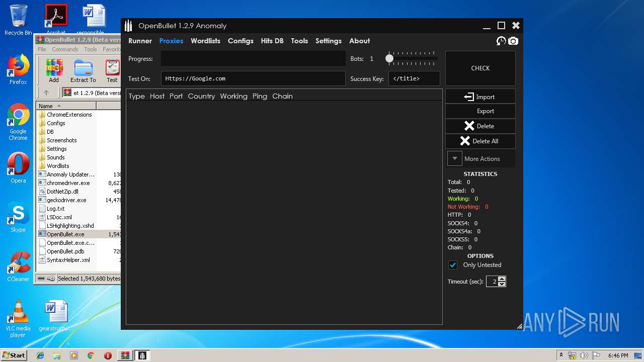Click the OpenBullet bullets logo icon
This screenshot has width=644, height=362.
(x=128, y=26)
